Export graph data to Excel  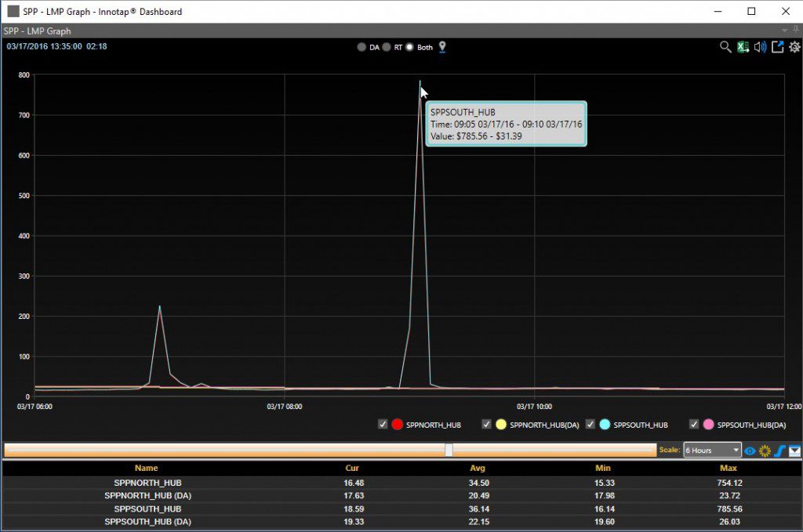coord(743,47)
